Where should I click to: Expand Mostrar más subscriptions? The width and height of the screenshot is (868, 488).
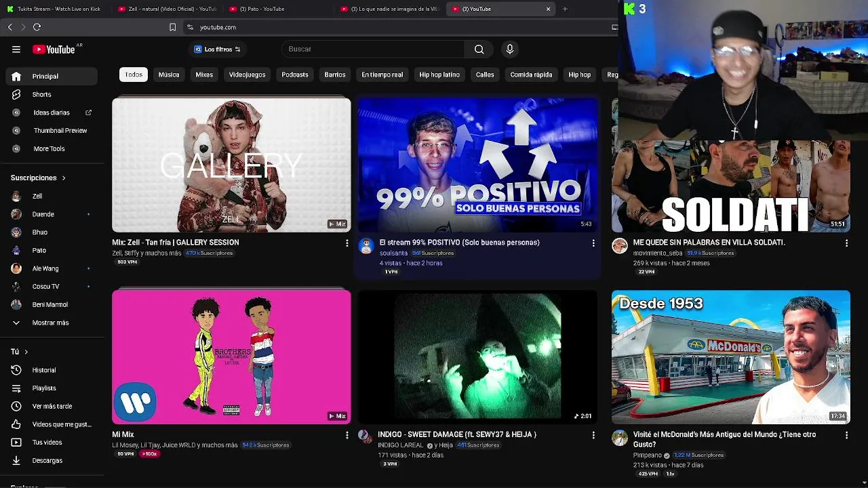[50, 323]
